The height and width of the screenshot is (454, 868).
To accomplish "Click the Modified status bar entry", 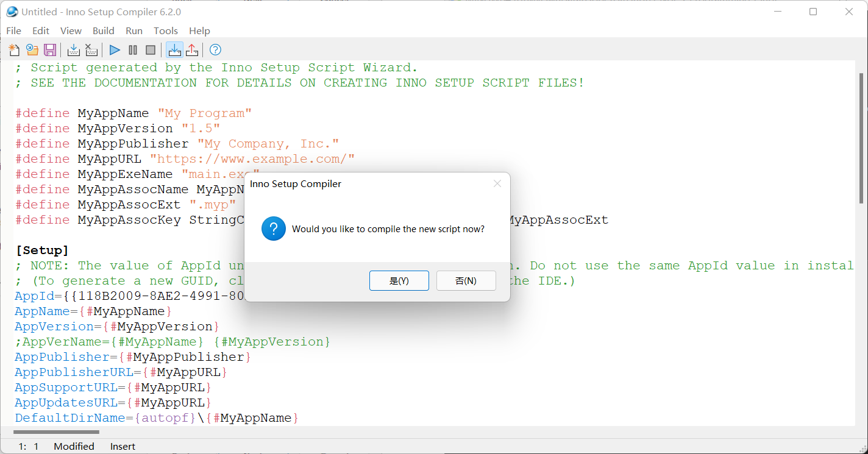I will (x=74, y=447).
